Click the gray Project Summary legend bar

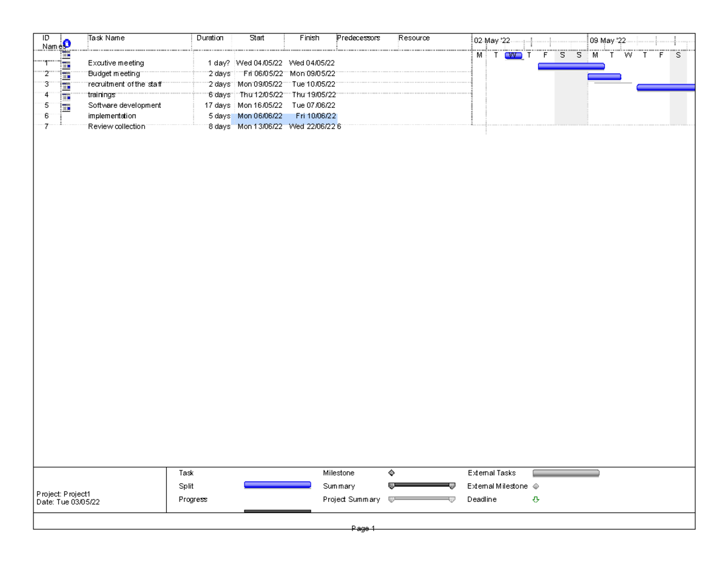pos(422,499)
